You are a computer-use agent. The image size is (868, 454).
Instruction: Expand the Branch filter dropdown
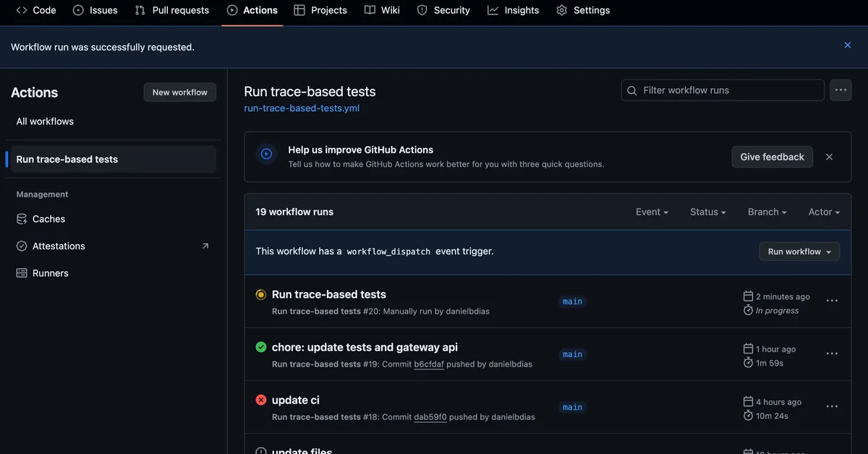click(766, 211)
